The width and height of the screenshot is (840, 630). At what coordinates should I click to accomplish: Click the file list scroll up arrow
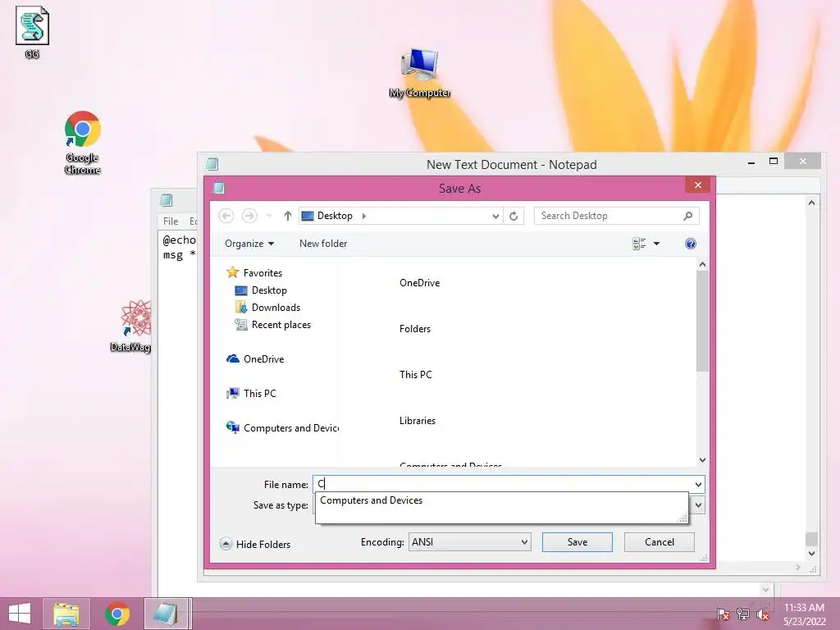pos(702,264)
